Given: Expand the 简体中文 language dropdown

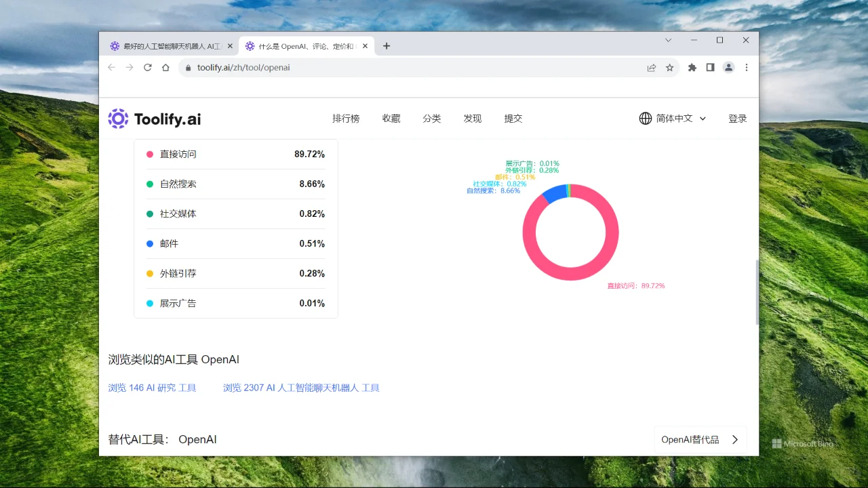Looking at the screenshot, I should tap(703, 119).
